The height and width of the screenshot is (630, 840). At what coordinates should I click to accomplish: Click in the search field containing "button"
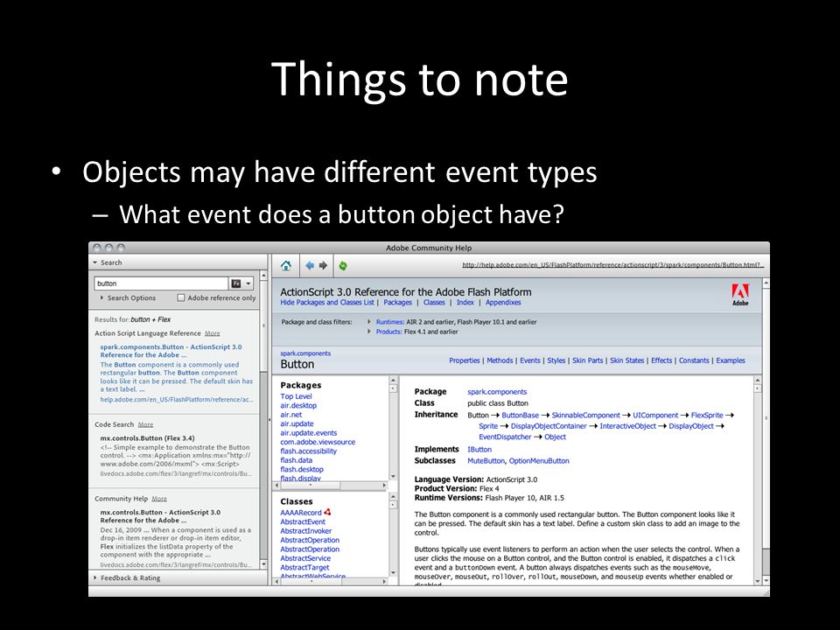[161, 283]
